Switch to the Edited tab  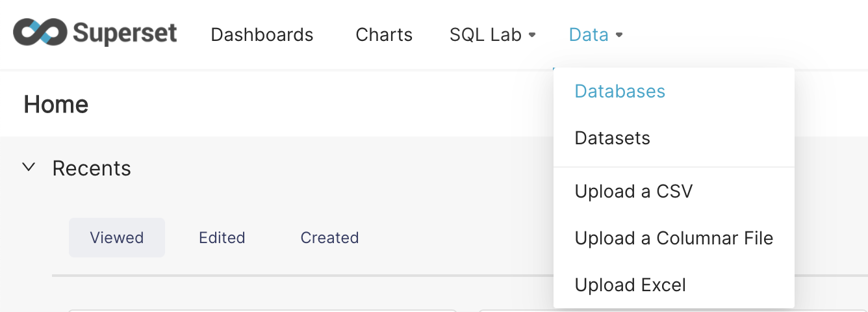222,238
